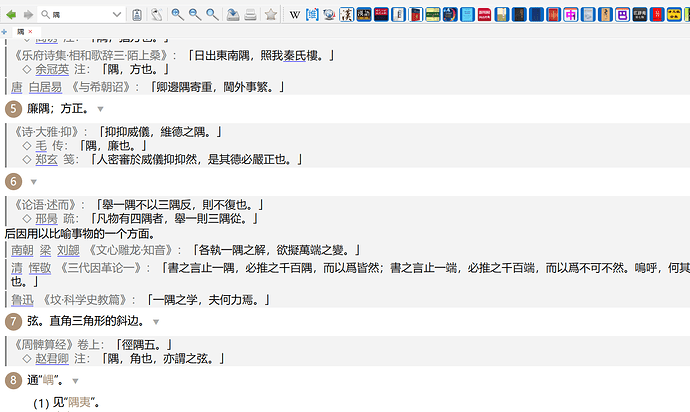Click the 梁 dynasty link

pos(45,250)
